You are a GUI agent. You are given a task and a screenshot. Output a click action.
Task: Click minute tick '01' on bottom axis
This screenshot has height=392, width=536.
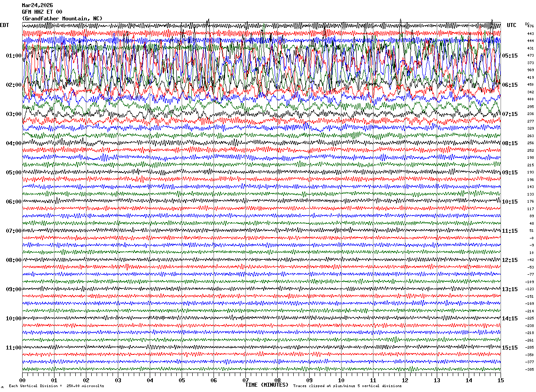coord(54,380)
